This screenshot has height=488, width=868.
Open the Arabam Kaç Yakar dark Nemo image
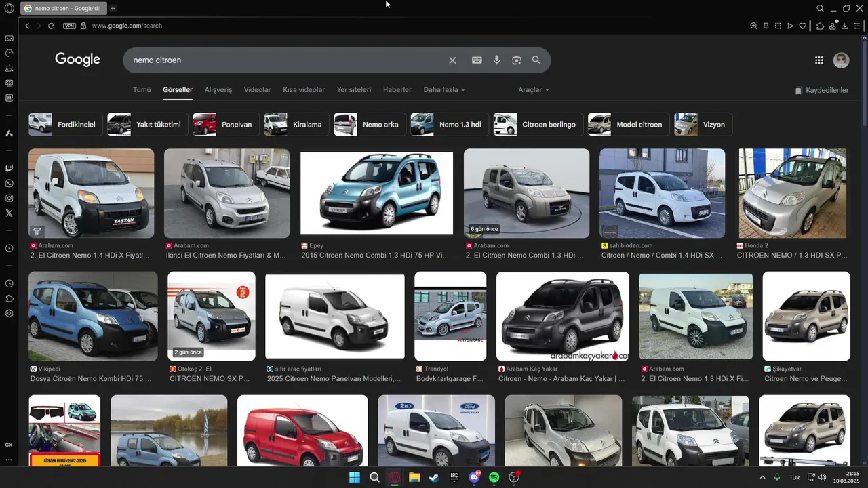(x=563, y=317)
